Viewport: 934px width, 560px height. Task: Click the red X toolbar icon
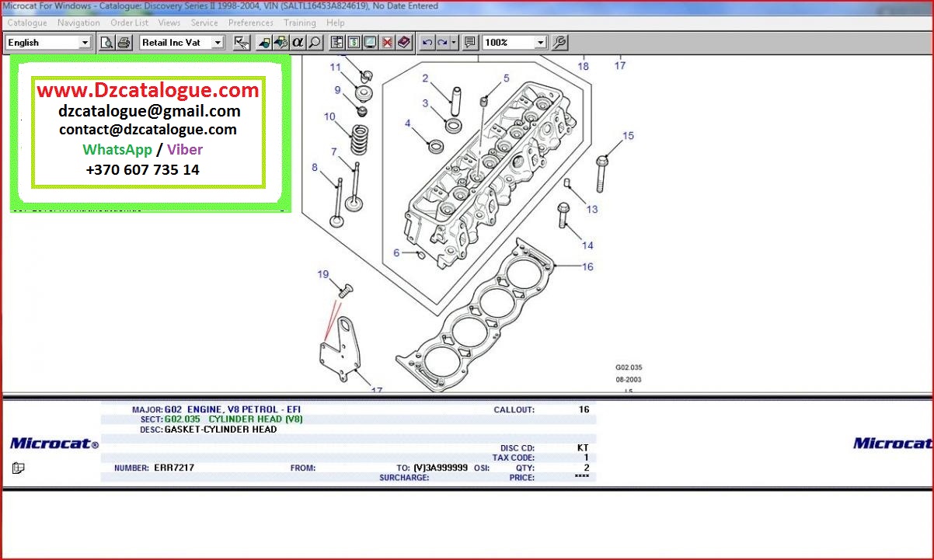(x=387, y=43)
